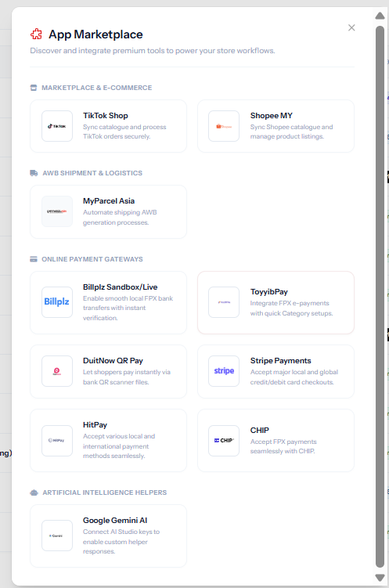Viewport: 389px width, 588px height.
Task: Click the MyParcel Asia logo icon
Action: click(x=57, y=211)
